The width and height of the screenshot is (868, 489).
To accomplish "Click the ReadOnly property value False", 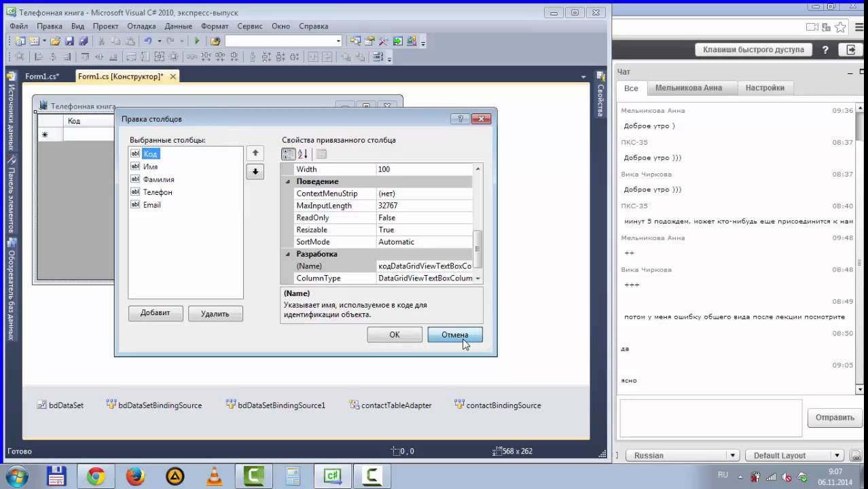I will point(424,217).
